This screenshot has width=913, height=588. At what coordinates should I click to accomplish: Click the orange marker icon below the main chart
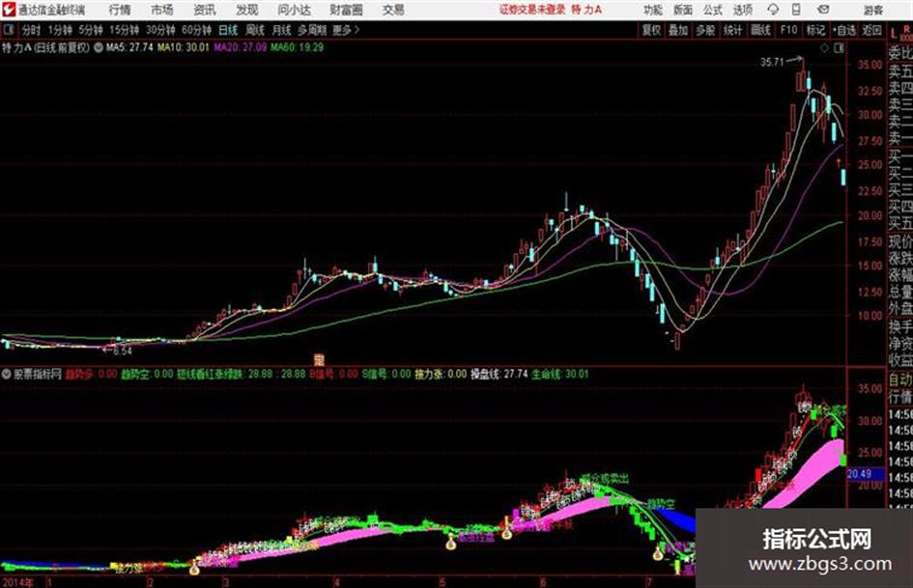pyautogui.click(x=319, y=360)
